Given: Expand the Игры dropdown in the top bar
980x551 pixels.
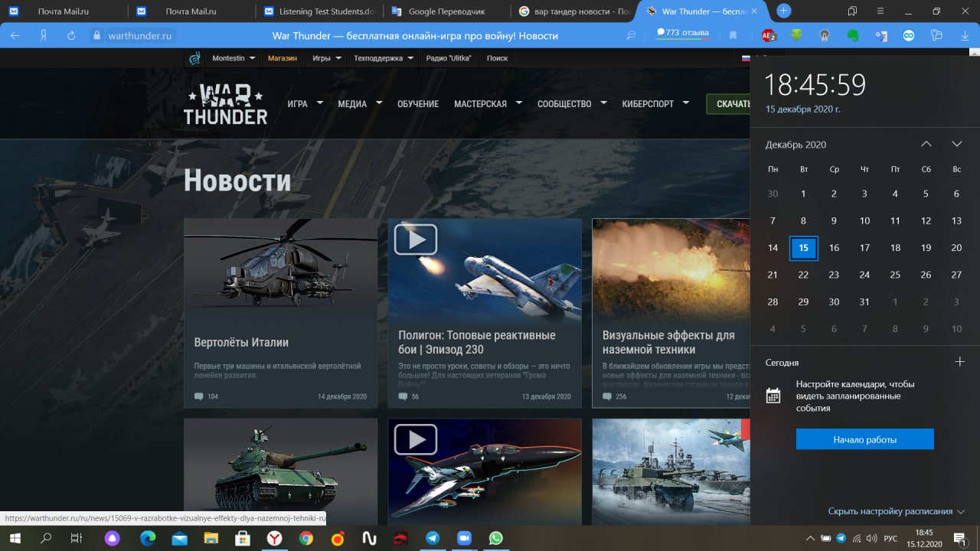Looking at the screenshot, I should (x=326, y=58).
